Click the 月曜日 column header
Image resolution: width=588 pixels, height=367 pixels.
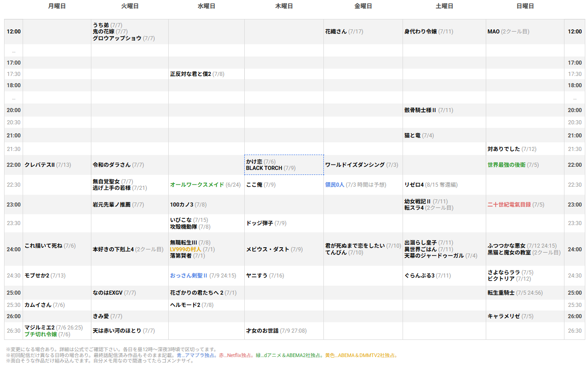[x=57, y=6]
